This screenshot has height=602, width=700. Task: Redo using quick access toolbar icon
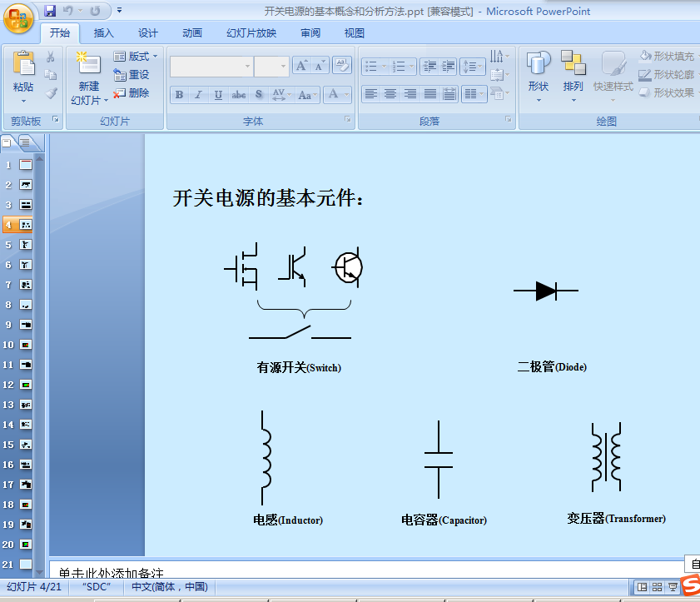95,10
